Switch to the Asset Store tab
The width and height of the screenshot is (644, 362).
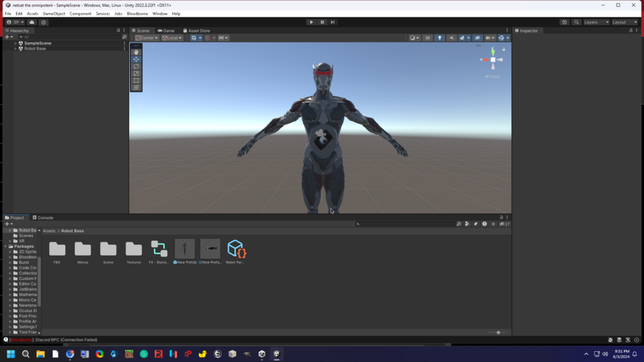pyautogui.click(x=196, y=30)
